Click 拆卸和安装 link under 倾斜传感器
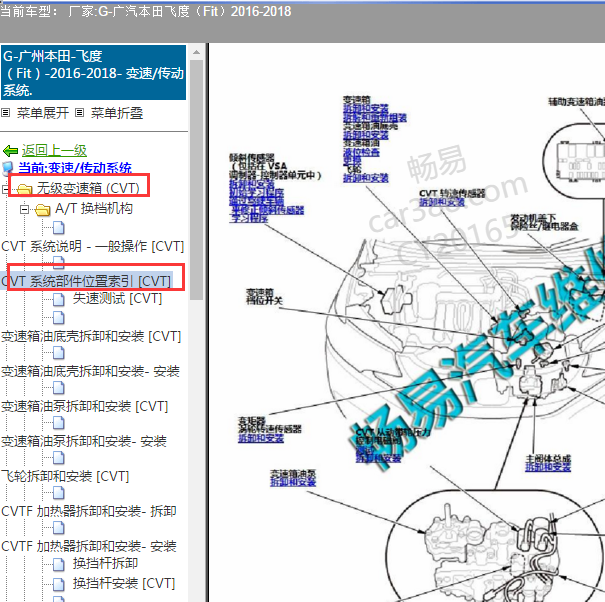The image size is (605, 602). point(252,184)
